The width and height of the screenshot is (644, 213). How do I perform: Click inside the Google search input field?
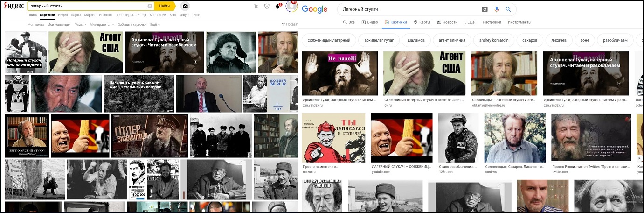pos(406,9)
